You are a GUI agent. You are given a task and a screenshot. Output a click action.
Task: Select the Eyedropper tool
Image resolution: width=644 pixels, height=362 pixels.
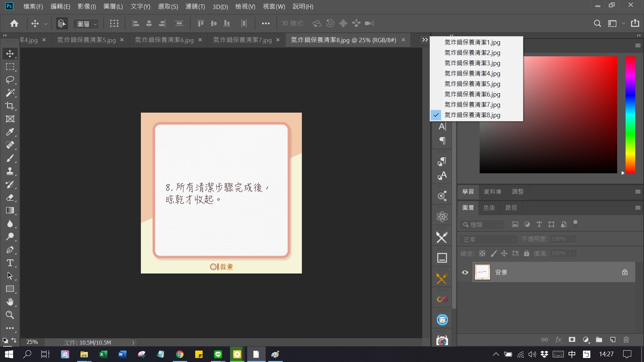pos(10,132)
